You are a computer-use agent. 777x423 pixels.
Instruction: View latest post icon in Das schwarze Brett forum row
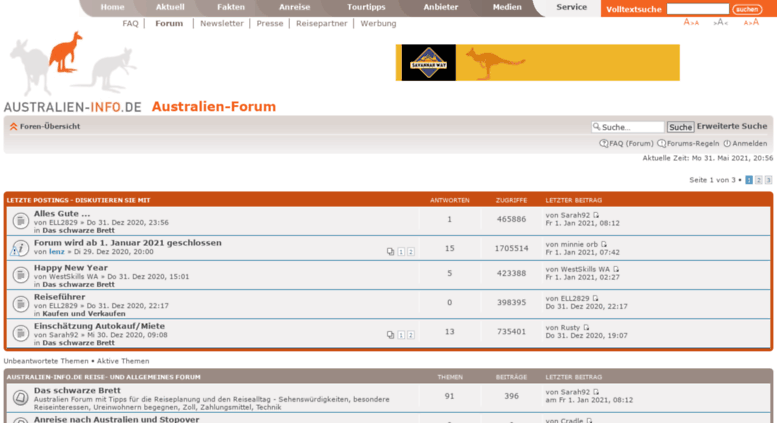click(596, 392)
